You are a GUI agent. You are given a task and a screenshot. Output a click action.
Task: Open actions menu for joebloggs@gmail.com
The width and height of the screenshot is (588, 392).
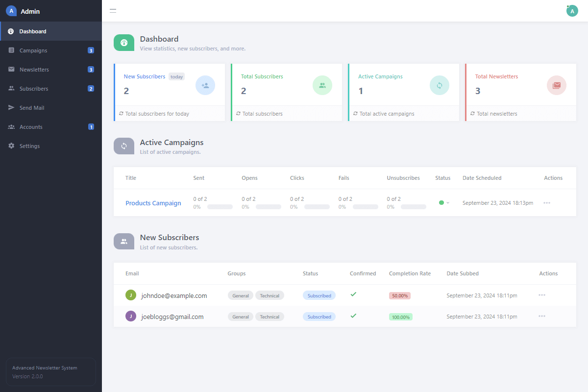click(x=542, y=316)
